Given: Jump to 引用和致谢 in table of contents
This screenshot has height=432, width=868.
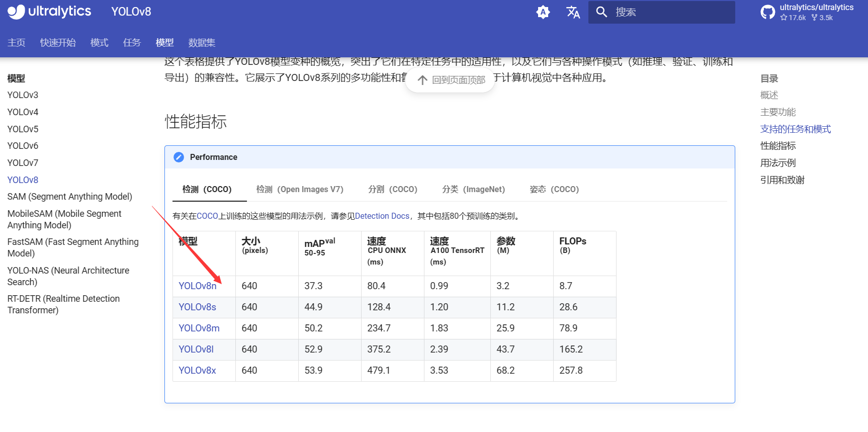Looking at the screenshot, I should click(783, 180).
